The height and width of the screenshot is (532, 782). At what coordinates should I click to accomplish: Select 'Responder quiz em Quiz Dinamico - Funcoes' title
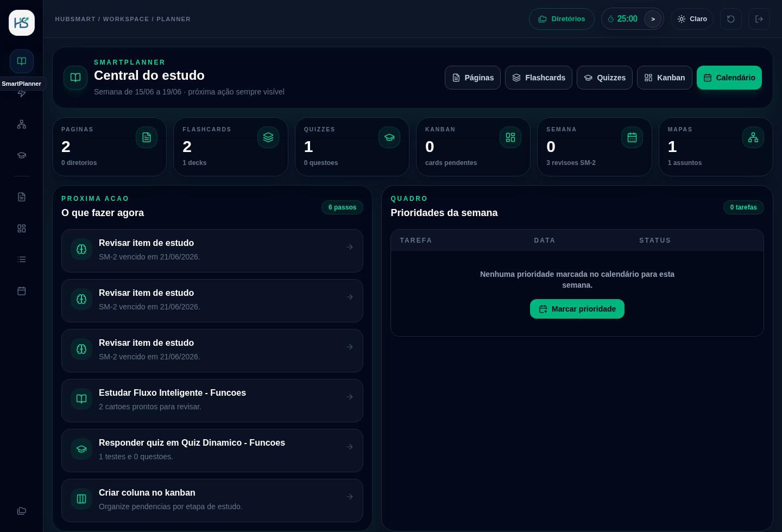192,443
